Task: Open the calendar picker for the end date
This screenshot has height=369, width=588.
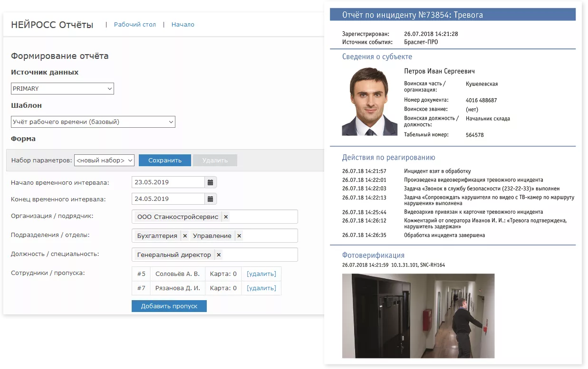Action: tap(210, 199)
